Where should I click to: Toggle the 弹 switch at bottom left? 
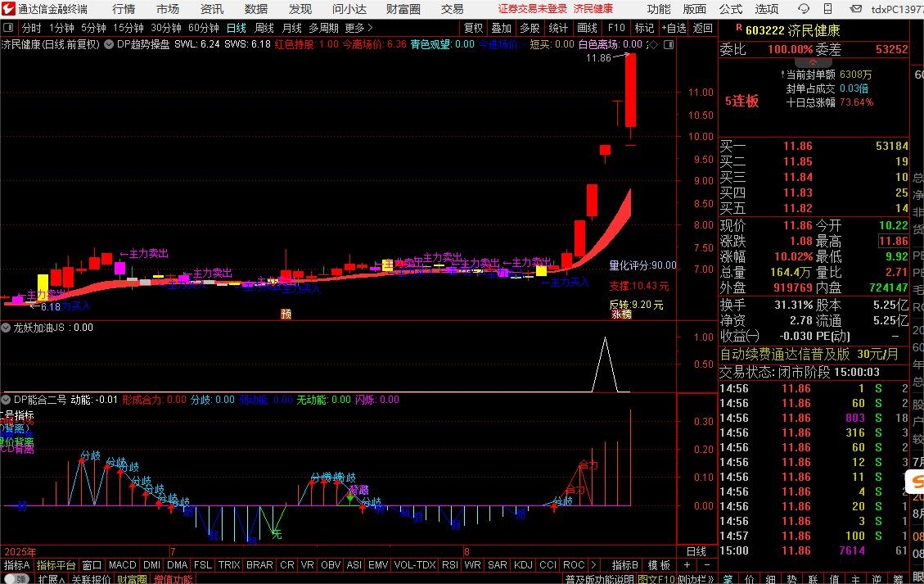pyautogui.click(x=16, y=579)
